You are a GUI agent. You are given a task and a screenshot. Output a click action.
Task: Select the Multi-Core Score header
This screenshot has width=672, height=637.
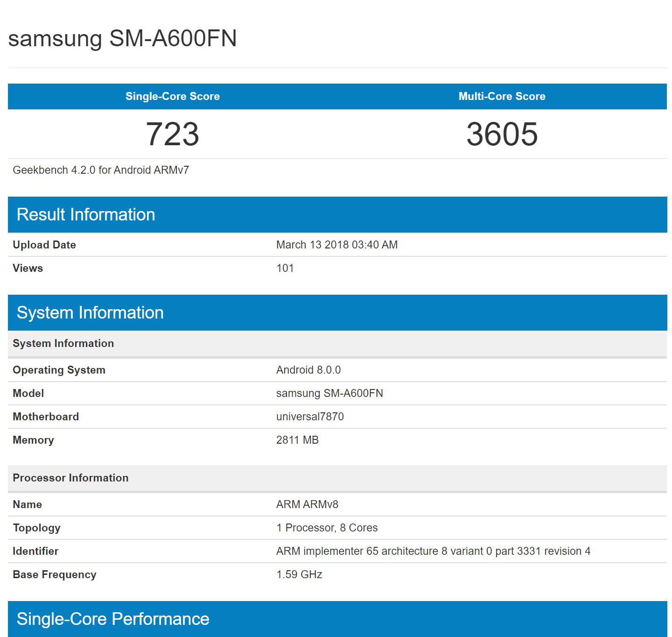(x=502, y=96)
